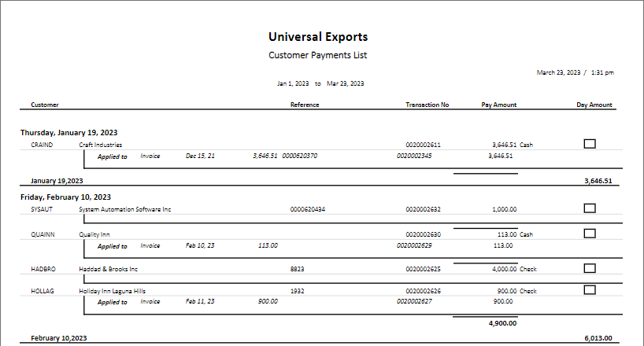
Task: Click transaction number 0020002611
Action: point(423,145)
